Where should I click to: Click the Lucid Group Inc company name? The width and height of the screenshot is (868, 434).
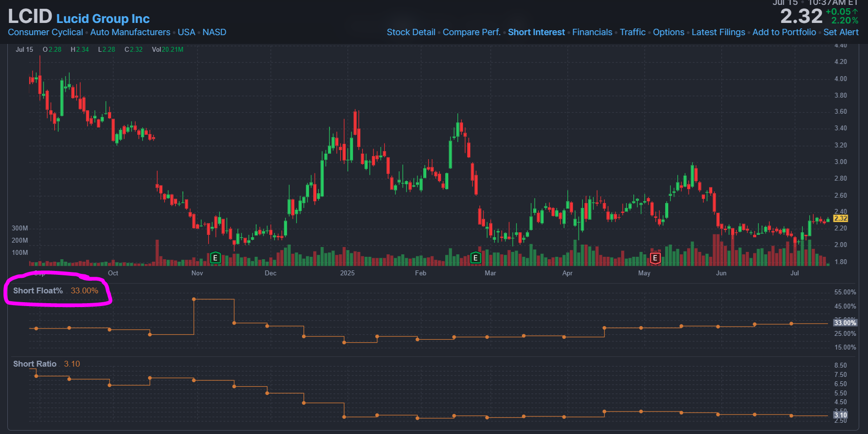(103, 19)
